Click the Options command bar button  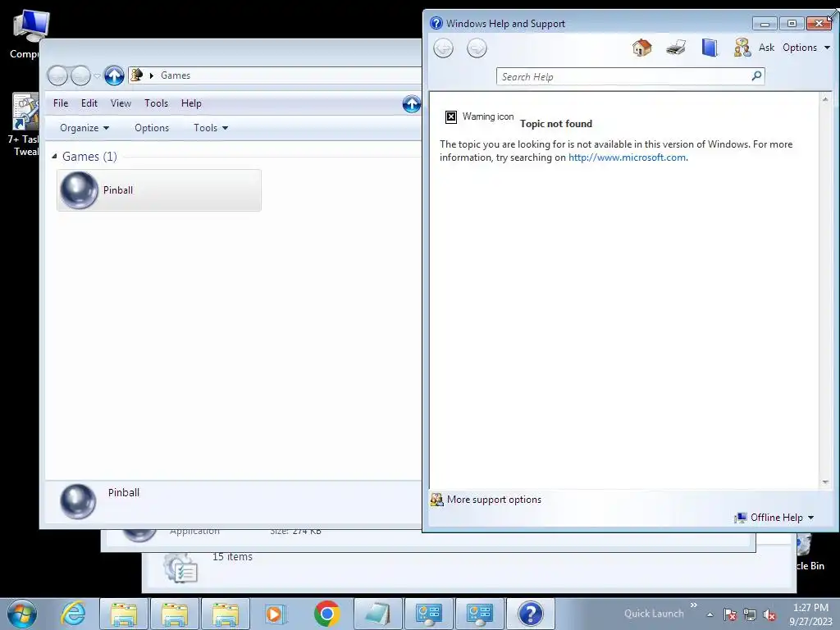152,128
